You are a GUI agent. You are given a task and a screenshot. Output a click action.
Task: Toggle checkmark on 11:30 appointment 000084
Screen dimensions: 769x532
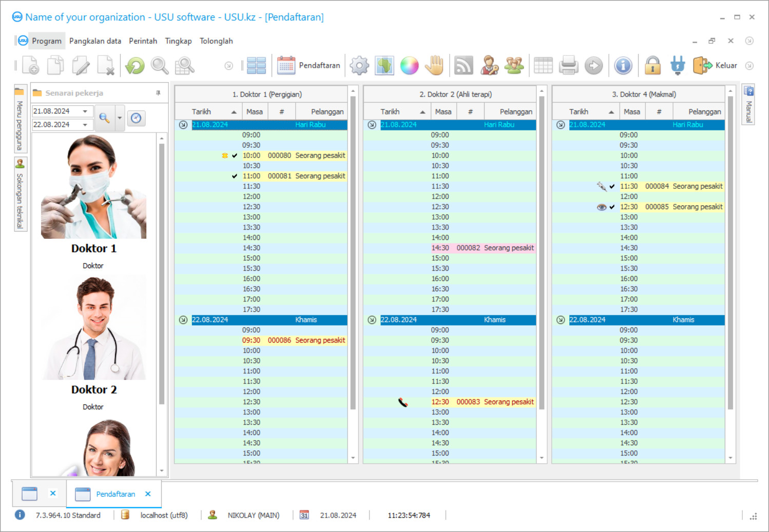[612, 186]
